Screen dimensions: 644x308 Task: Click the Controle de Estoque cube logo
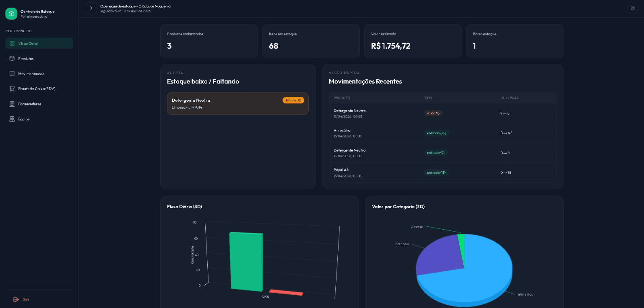click(x=11, y=14)
